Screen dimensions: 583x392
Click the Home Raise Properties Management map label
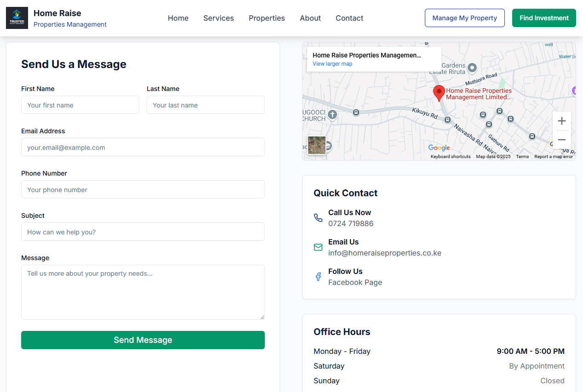click(479, 94)
